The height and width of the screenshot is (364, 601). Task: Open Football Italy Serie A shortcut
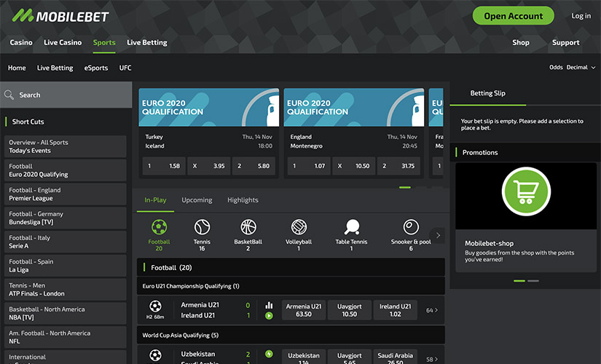[x=65, y=242]
